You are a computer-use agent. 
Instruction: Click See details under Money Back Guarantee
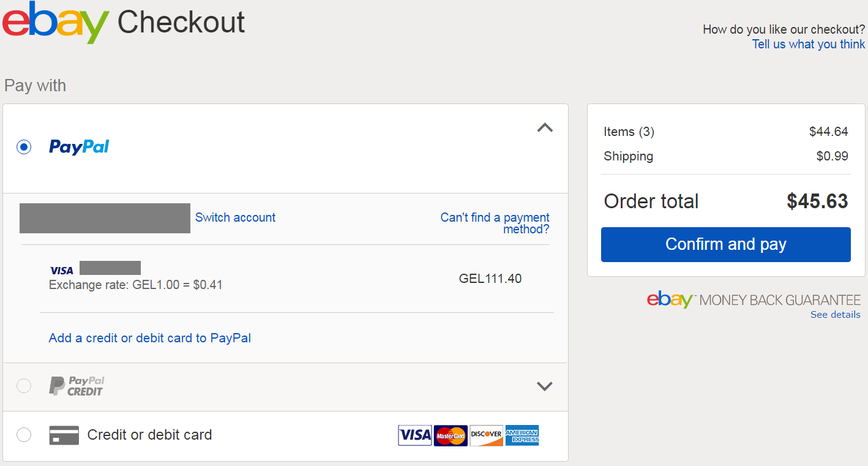click(835, 315)
